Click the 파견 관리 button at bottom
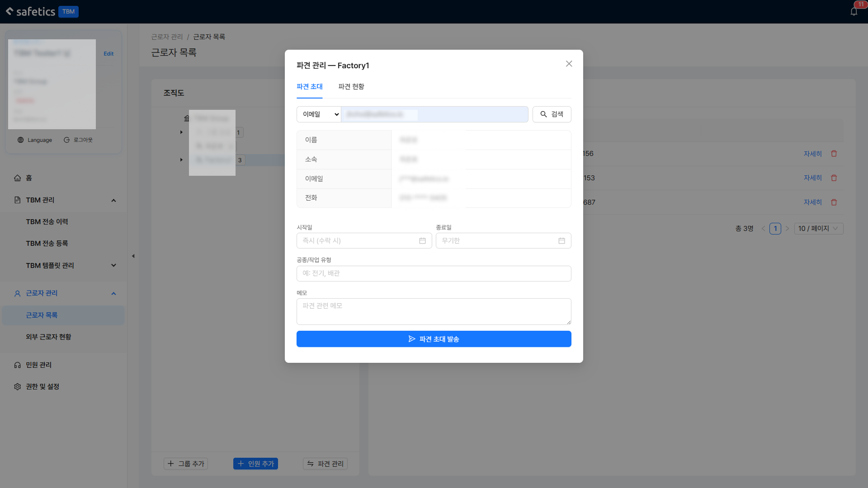This screenshot has width=868, height=488. [325, 464]
